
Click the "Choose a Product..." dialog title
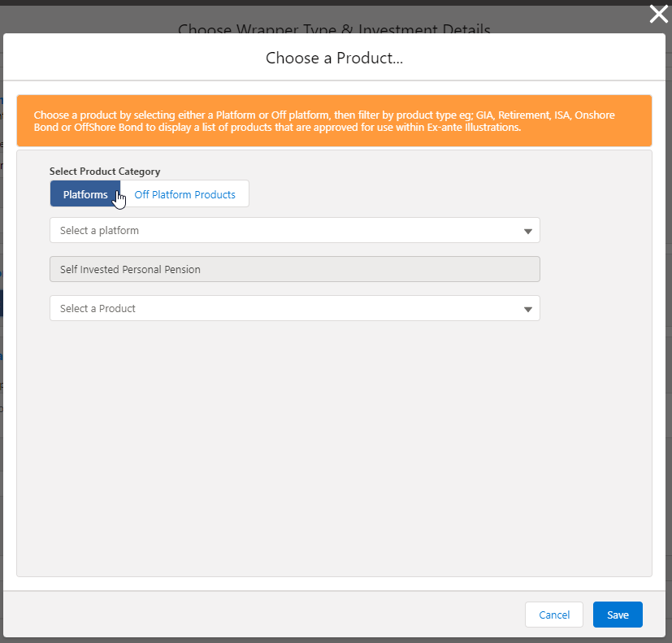334,58
